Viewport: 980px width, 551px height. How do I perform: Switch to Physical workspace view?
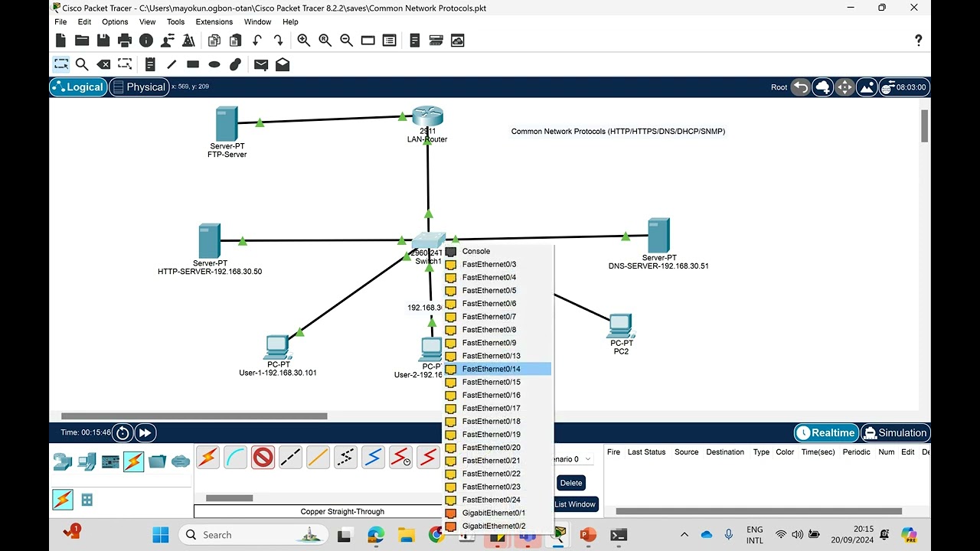pos(139,87)
